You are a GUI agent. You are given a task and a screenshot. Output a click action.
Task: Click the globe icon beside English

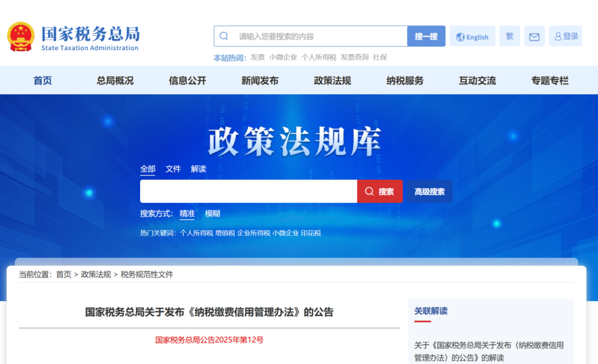460,37
